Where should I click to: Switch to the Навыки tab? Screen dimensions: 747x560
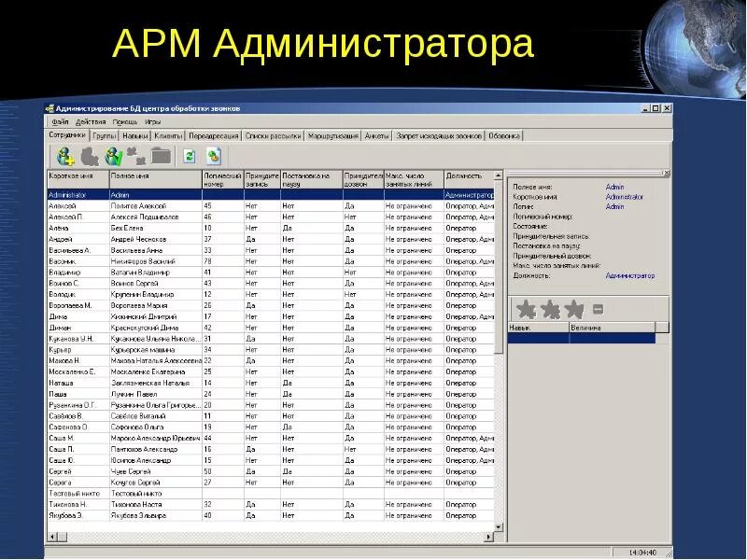134,136
